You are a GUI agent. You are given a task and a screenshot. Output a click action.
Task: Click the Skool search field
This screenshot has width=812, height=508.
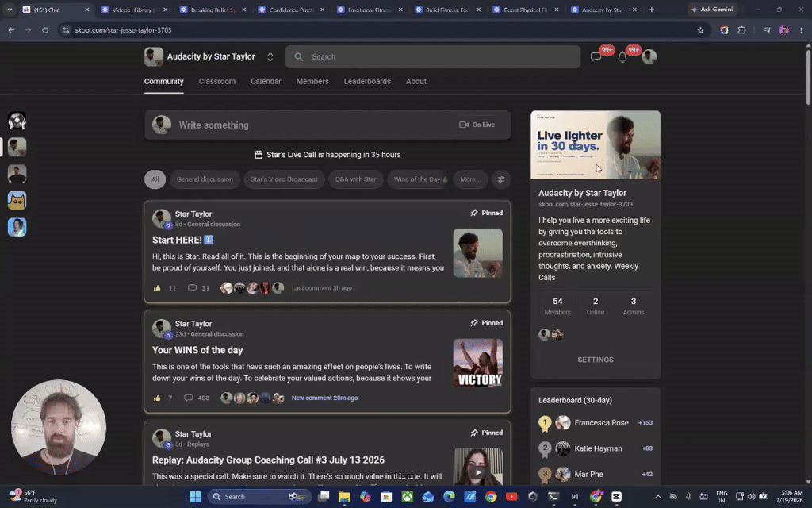pos(432,57)
